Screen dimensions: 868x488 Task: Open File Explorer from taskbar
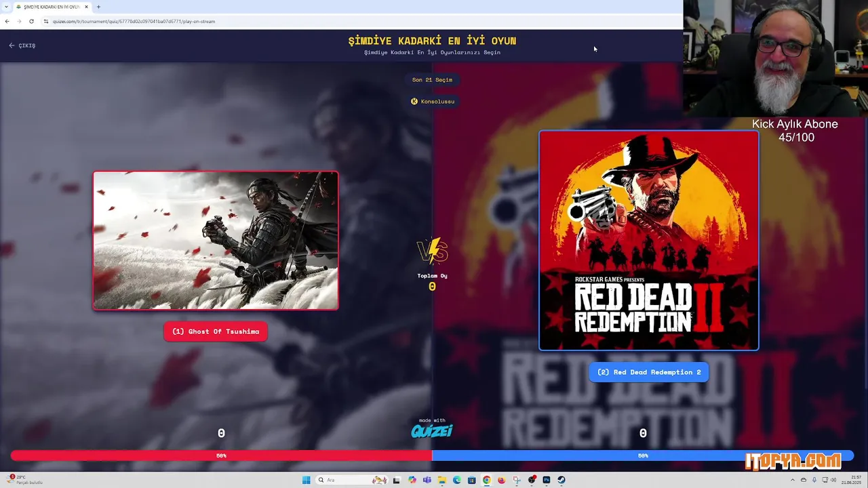tap(441, 480)
